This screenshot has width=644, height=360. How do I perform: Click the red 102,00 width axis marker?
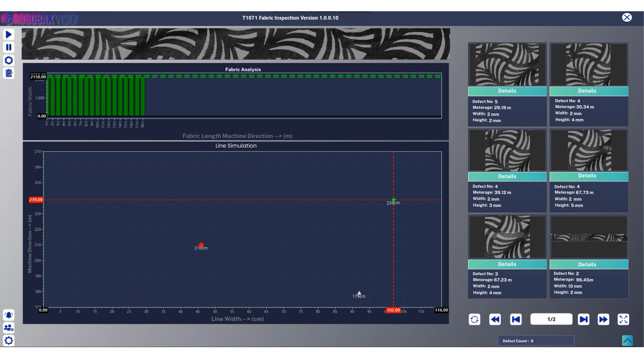point(394,310)
